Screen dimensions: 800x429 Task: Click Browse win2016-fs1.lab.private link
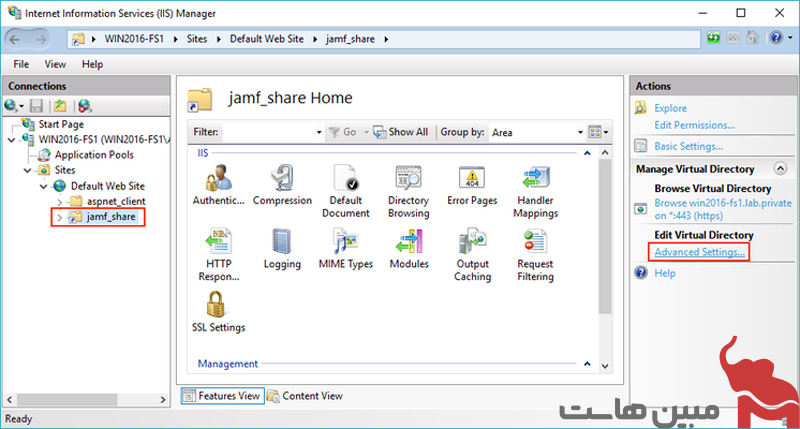click(723, 209)
